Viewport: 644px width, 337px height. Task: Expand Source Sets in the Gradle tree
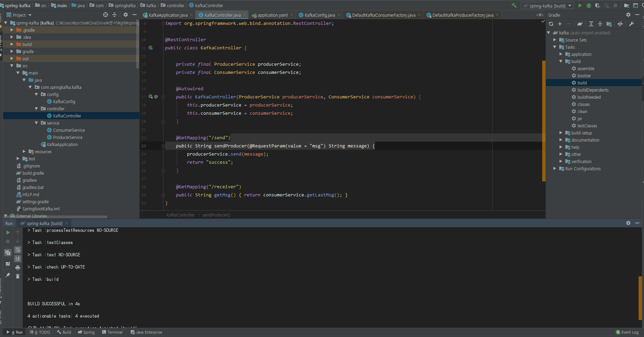pyautogui.click(x=555, y=40)
